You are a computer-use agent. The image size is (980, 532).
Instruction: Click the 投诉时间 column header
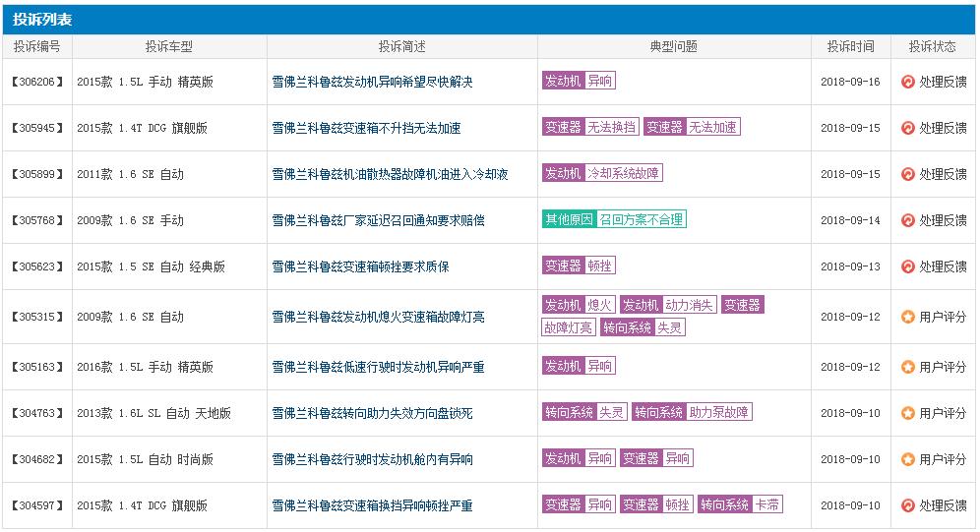click(x=851, y=47)
